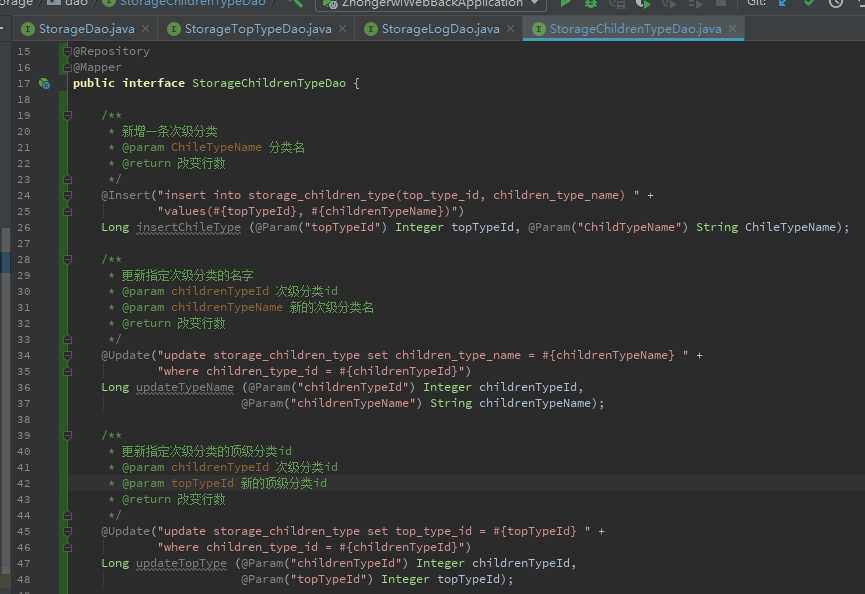Click StorageDao.java tab's interface file icon

[27, 29]
